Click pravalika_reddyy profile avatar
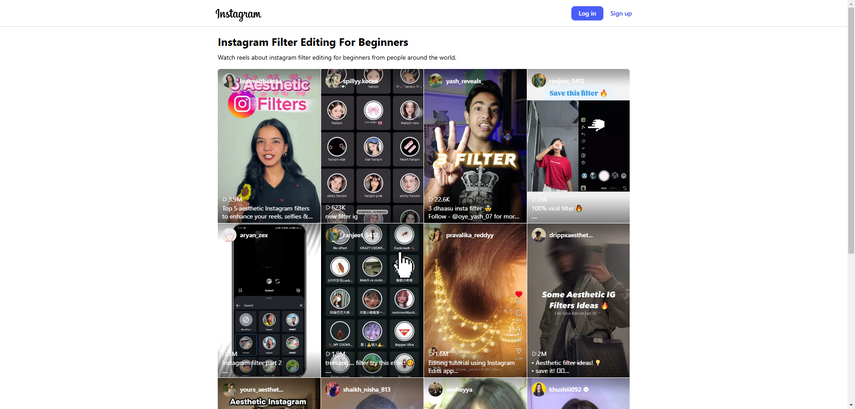Viewport: 855px width, 409px height. point(435,235)
